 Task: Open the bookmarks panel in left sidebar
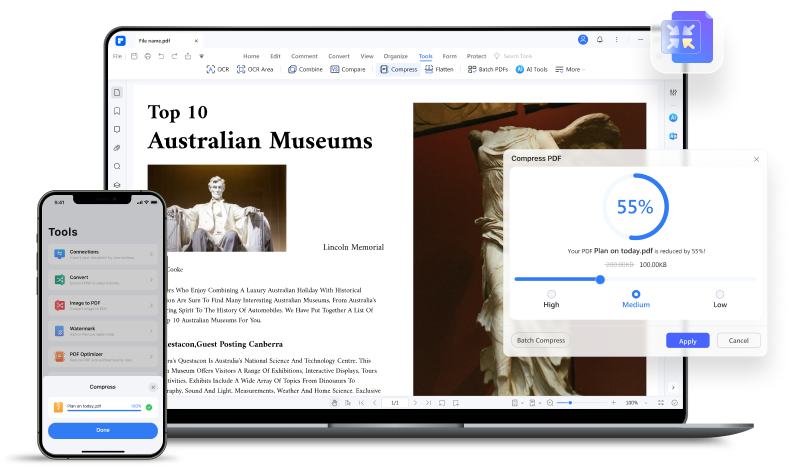click(117, 111)
